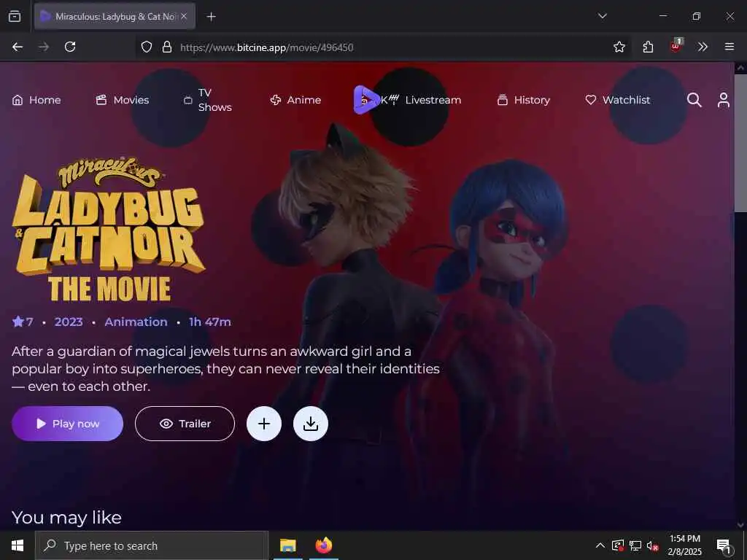Open the uBlock extension icon
Screen dimensions: 747x560
(x=676, y=46)
